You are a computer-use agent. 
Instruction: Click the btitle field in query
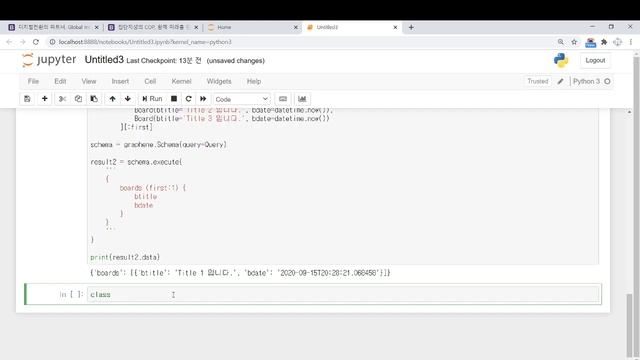pyautogui.click(x=145, y=197)
